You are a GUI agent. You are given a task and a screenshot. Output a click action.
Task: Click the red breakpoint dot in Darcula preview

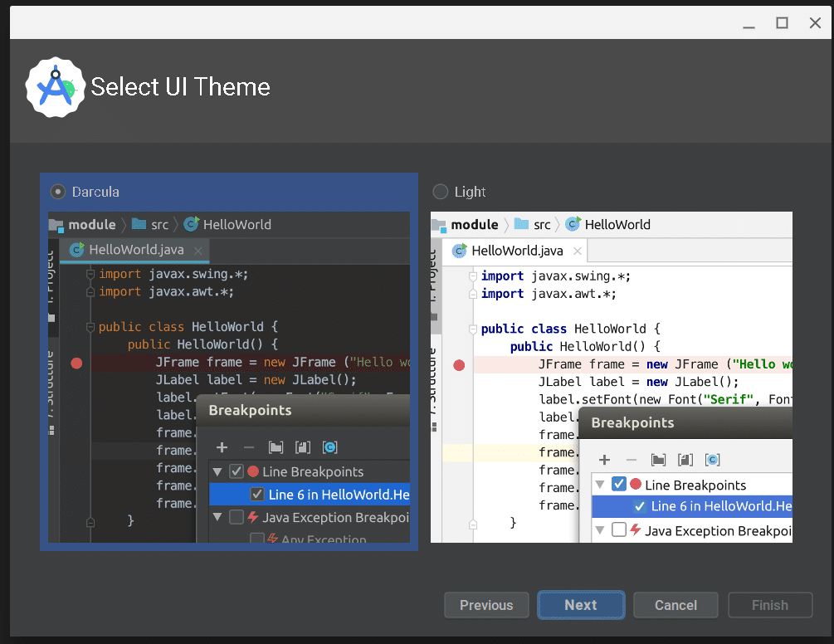tap(76, 363)
